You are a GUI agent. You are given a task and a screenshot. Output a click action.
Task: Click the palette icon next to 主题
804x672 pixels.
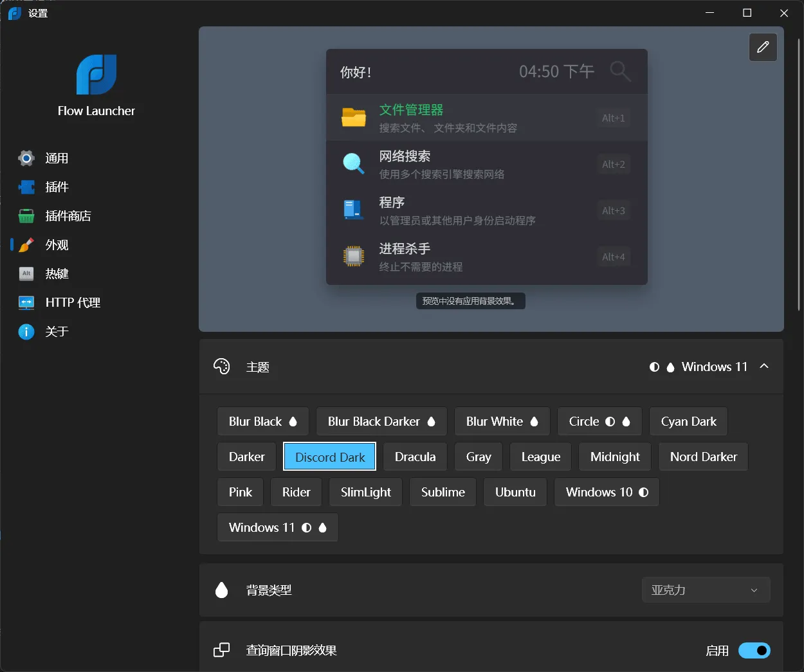point(221,367)
